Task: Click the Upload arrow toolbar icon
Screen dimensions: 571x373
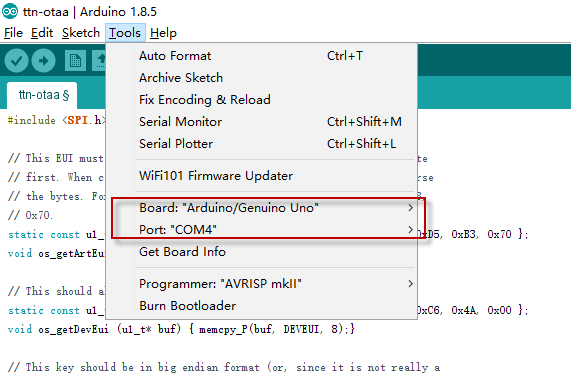Action: 43,60
